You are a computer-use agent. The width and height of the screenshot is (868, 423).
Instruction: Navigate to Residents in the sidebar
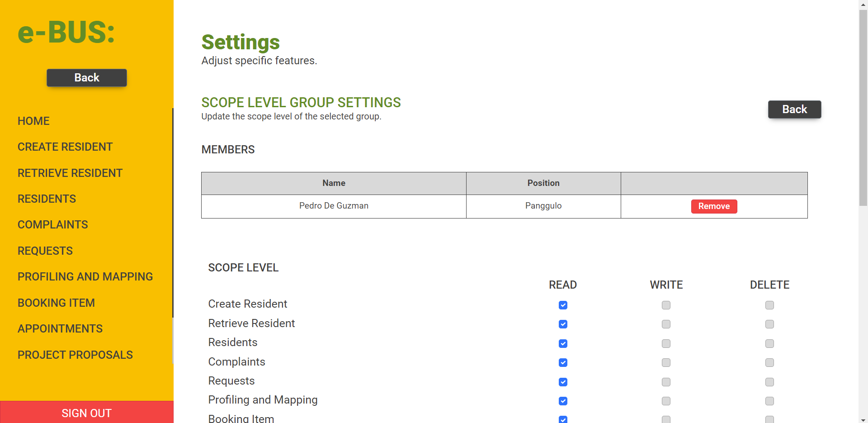coord(47,199)
